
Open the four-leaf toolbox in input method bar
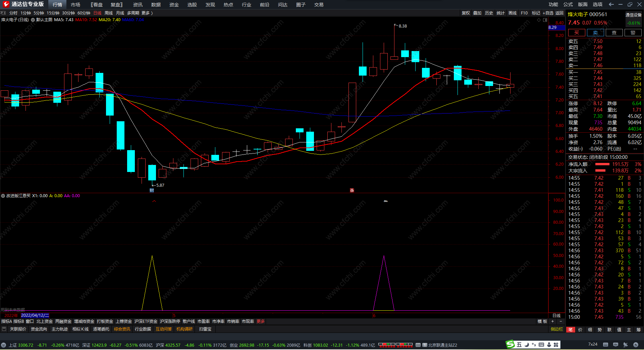pyautogui.click(x=556, y=345)
